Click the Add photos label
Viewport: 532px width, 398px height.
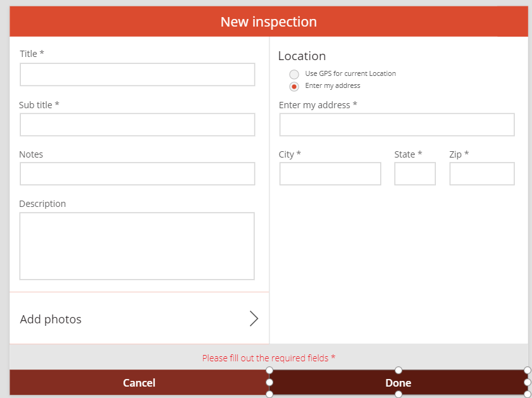pos(51,320)
